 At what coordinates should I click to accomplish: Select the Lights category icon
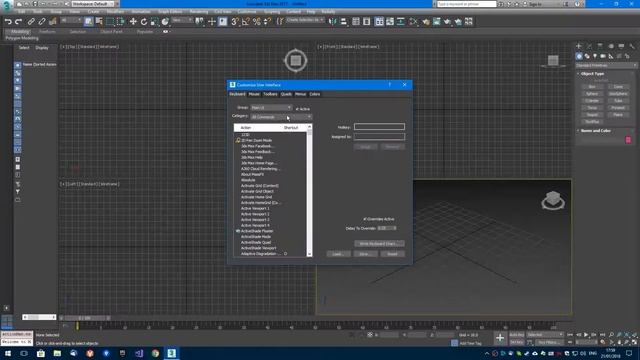point(595,56)
